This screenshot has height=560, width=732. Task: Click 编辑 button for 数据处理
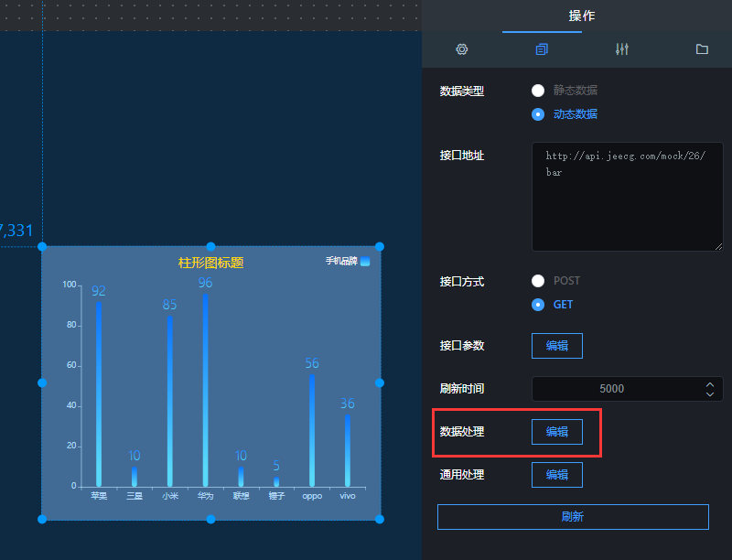pyautogui.click(x=557, y=432)
